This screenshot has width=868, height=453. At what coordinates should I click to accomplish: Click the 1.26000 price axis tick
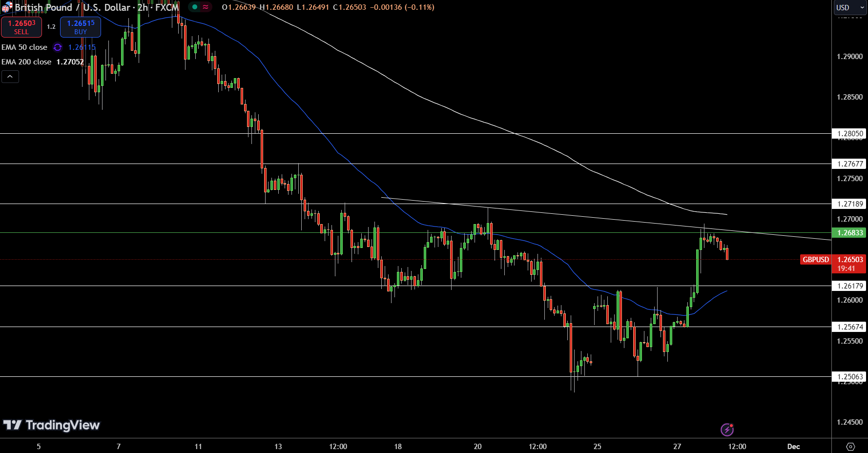[850, 300]
